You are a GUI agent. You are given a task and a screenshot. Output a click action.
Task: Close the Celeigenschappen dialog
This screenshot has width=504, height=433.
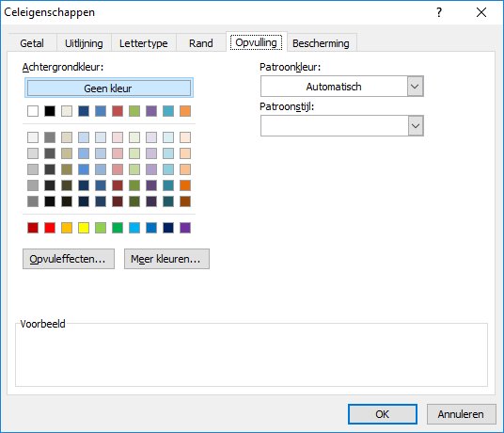[x=481, y=12]
